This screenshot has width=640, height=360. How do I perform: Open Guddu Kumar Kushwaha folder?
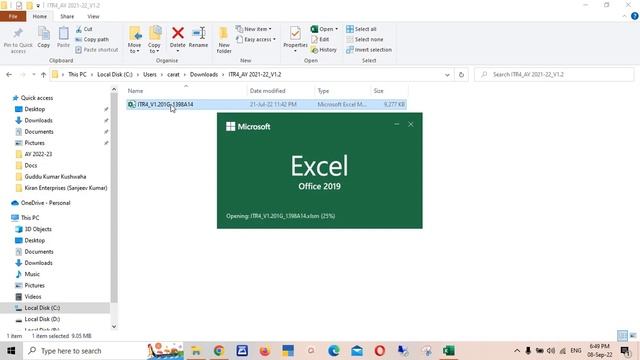[x=55, y=177]
